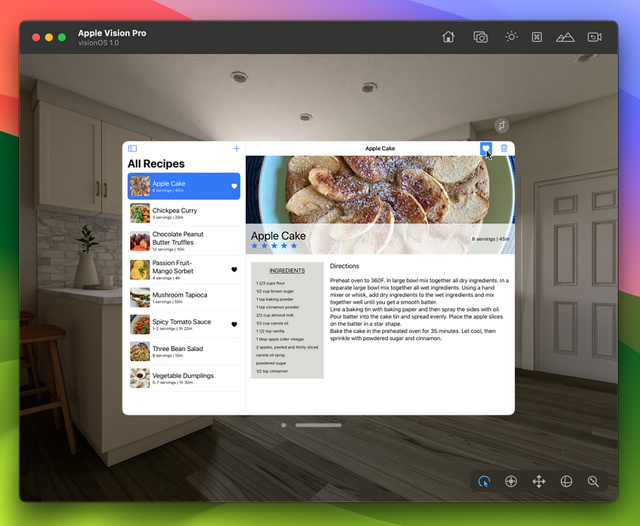Delete the recipe with the trash icon
The height and width of the screenshot is (526, 640).
[504, 148]
